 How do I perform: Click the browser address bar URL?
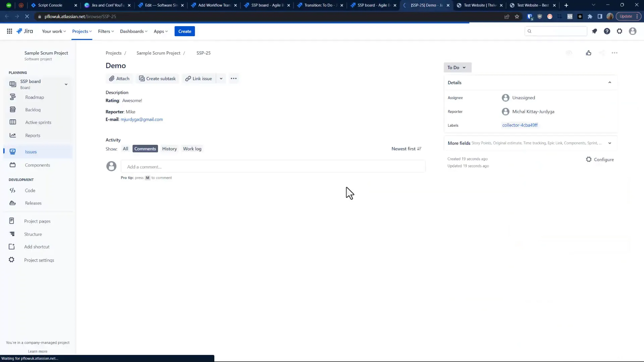(80, 16)
